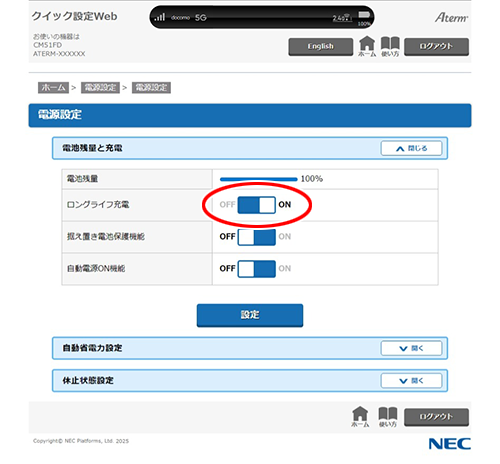Viewport: 500px width, 464px height.
Task: Click the 据え置き電池保護機能 label
Action: pyautogui.click(x=106, y=237)
